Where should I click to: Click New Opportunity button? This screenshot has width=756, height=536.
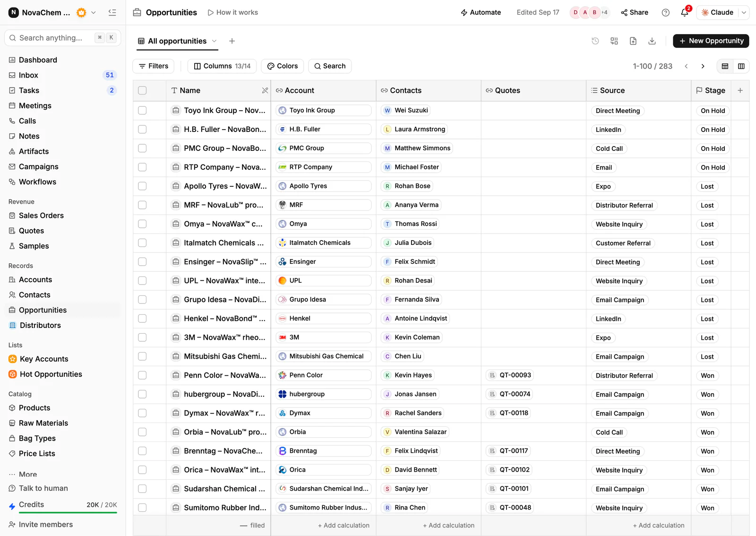tap(711, 41)
